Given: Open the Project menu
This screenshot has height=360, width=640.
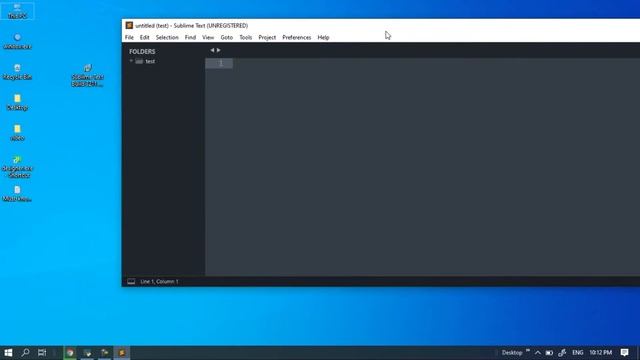Looking at the screenshot, I should point(267,38).
